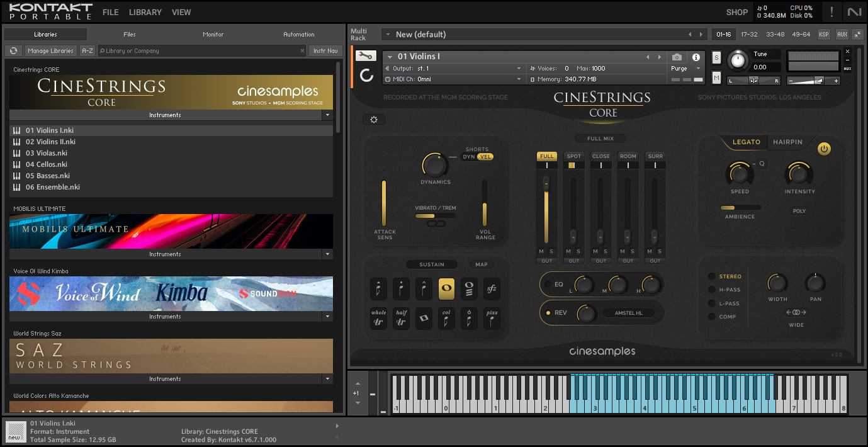Enable the EQ toggle
The width and height of the screenshot is (868, 447).
pos(548,285)
